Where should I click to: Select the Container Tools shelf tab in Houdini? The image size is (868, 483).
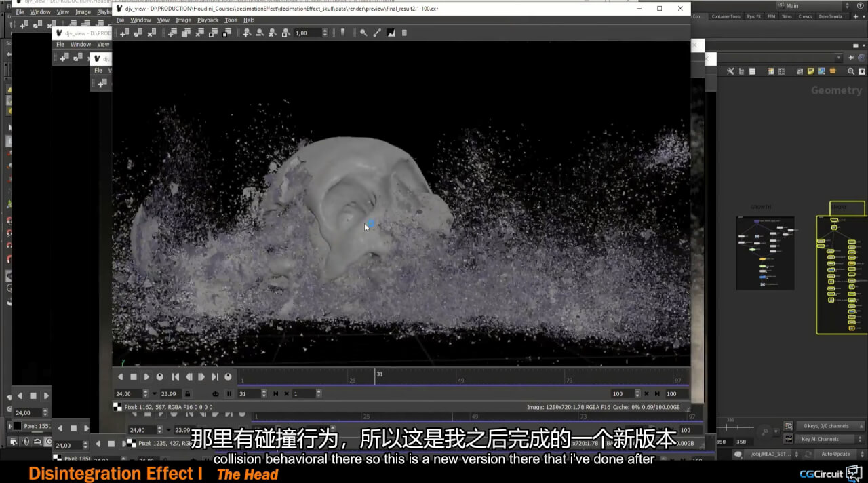click(726, 16)
